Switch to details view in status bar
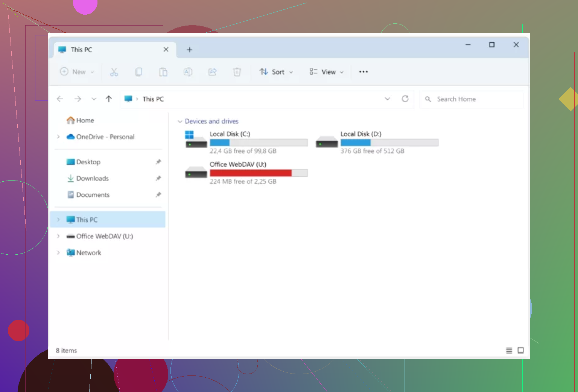Screen dimensions: 578x392 [x=509, y=350]
